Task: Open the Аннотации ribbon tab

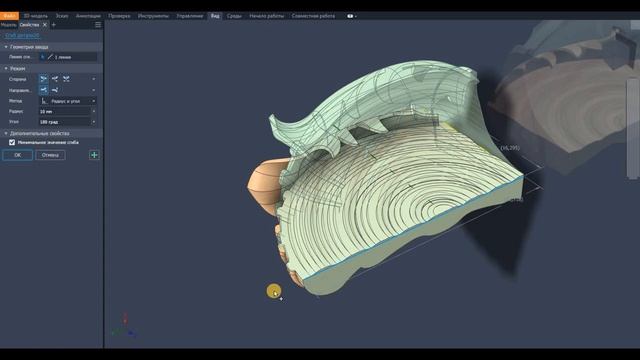Action: pyautogui.click(x=88, y=16)
